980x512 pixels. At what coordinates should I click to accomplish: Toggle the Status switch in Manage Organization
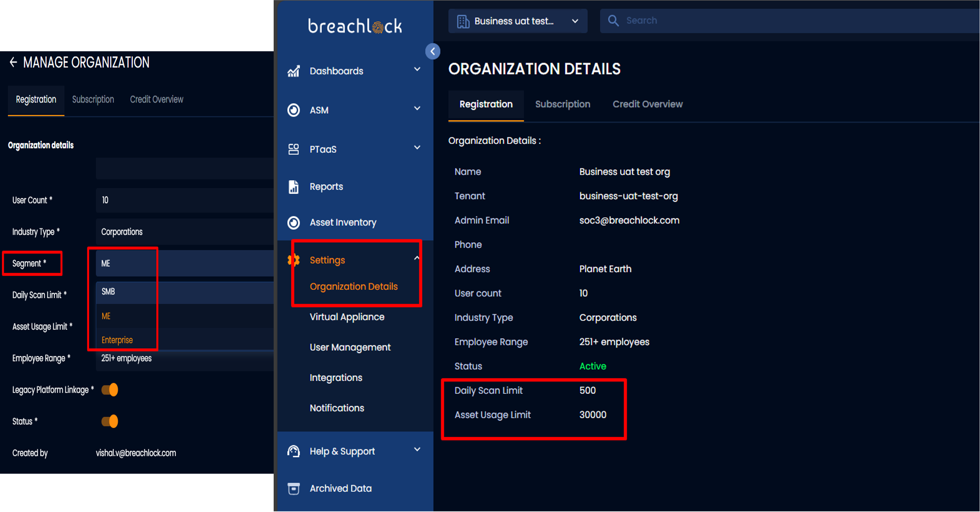[x=110, y=421]
